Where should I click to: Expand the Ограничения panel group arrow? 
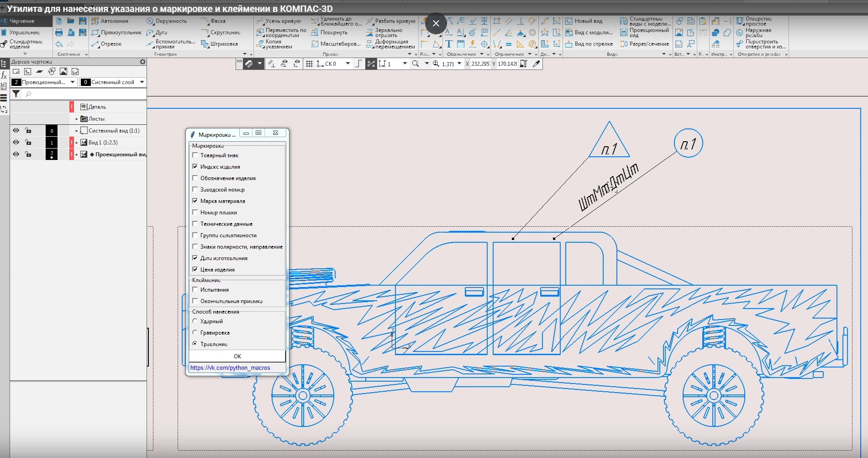[x=530, y=54]
